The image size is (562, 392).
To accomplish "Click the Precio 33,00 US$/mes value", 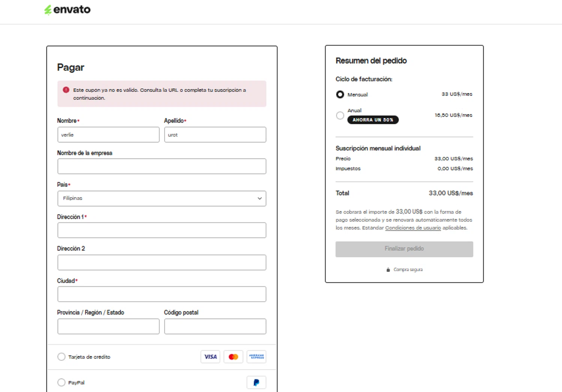I will click(454, 159).
